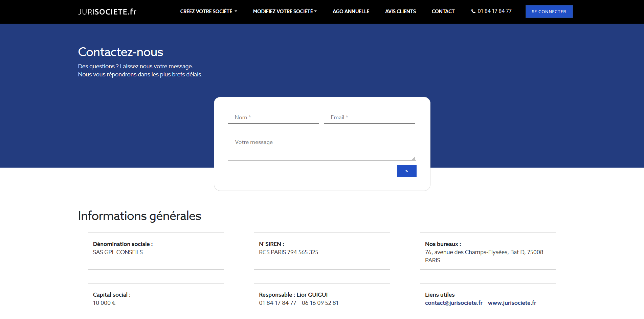This screenshot has width=644, height=319.
Task: Focus the Nom input field
Action: pos(273,117)
